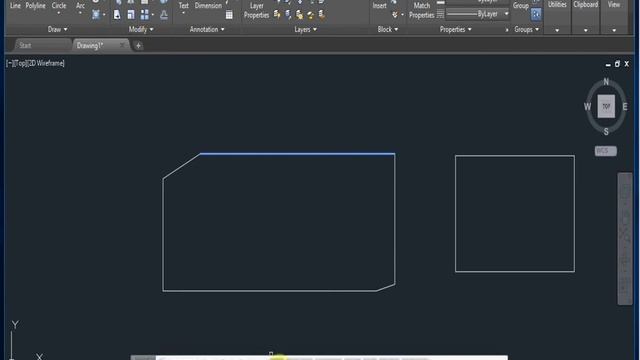Image resolution: width=640 pixels, height=360 pixels.
Task: Click the layer icon right beside Layer Properties label
Action: (x=277, y=15)
